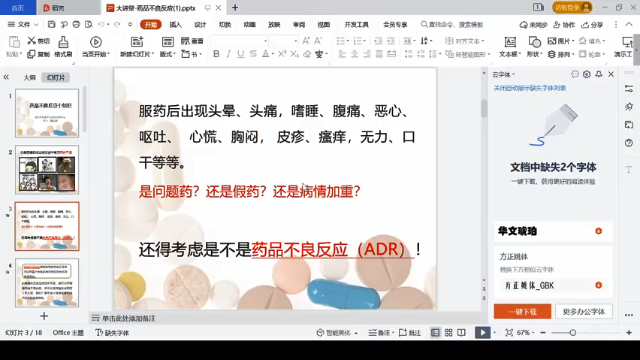The image size is (640, 360).
Task: Open the font size combo box
Action: 283,41
